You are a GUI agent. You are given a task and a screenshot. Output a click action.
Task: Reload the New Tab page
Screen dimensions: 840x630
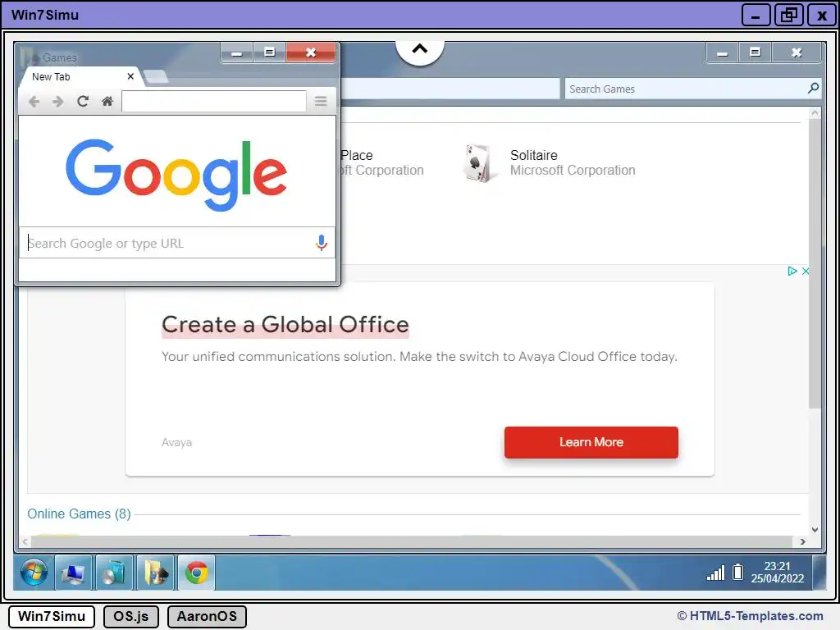click(83, 101)
